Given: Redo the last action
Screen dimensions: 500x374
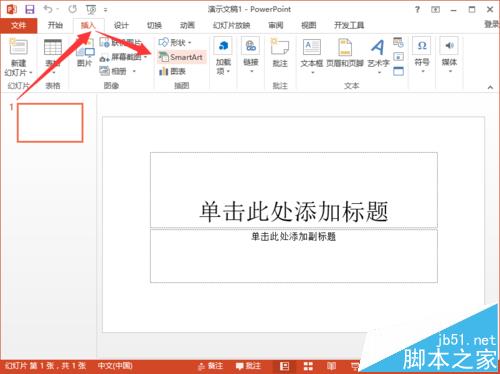Looking at the screenshot, I should pyautogui.click(x=72, y=9).
